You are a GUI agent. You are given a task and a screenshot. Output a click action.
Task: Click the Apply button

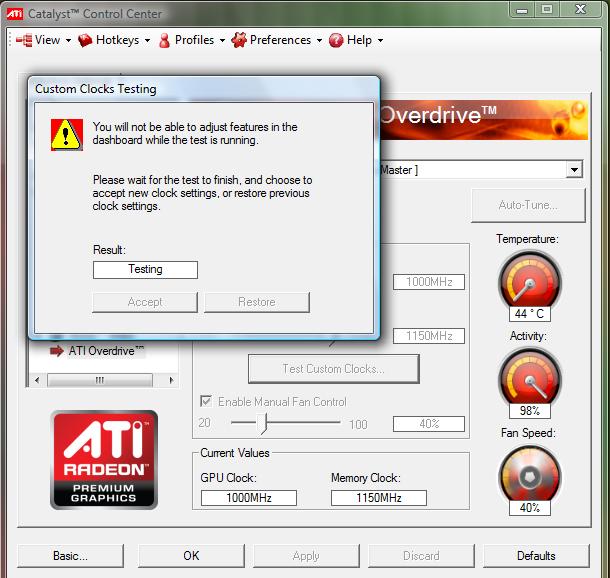click(x=306, y=556)
